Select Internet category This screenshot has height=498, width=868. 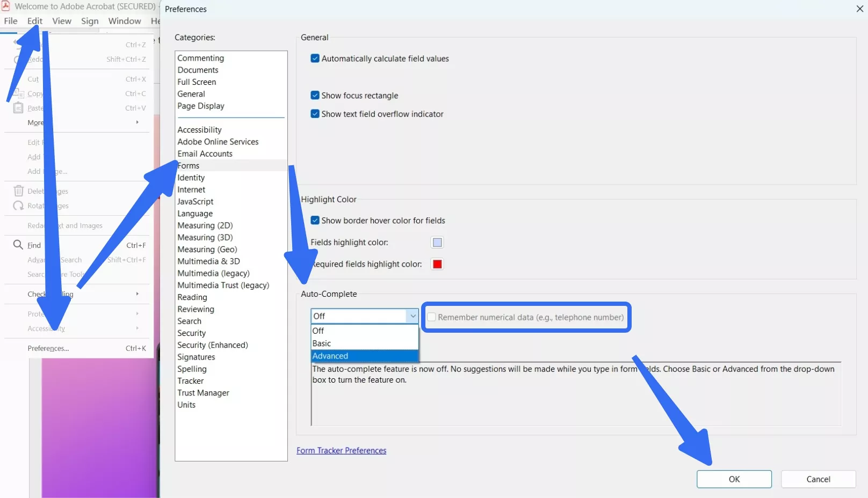tap(192, 189)
